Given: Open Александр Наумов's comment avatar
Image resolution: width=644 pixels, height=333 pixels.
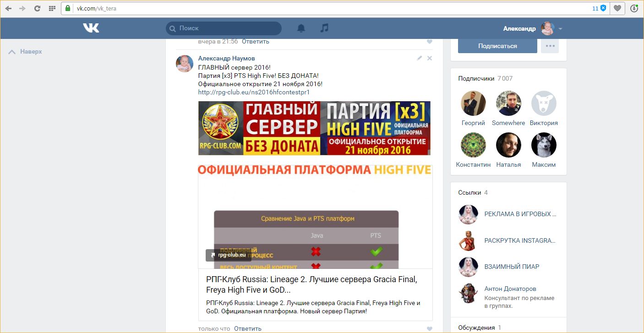Looking at the screenshot, I should click(185, 64).
